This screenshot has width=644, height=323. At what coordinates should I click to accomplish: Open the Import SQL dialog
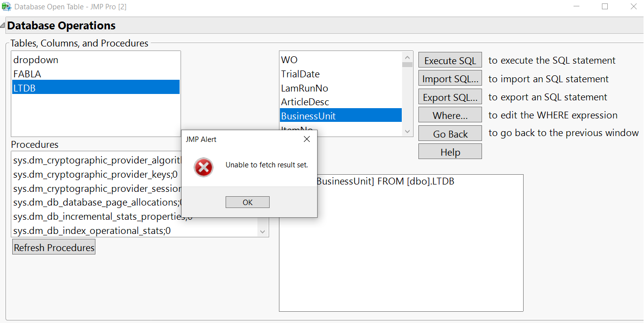449,78
